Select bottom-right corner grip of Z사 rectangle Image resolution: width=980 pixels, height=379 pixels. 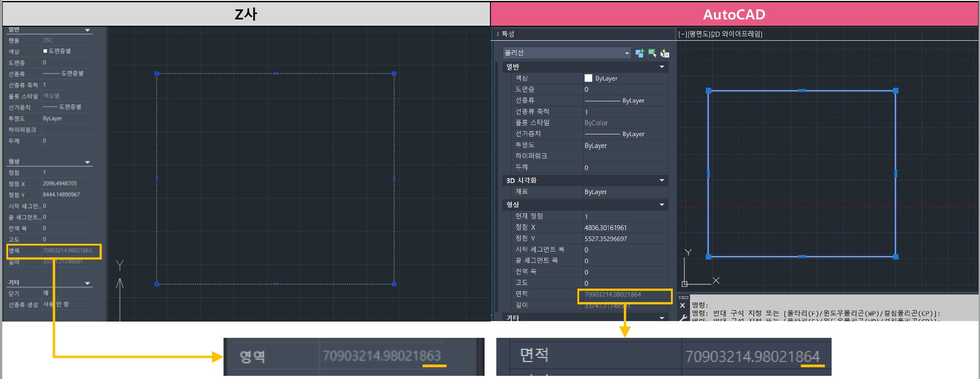(x=395, y=284)
